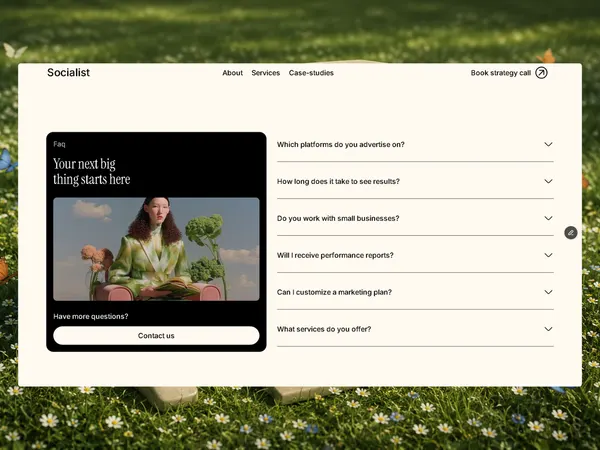Click question text "Which platforms do you advertise on?"

click(x=341, y=144)
